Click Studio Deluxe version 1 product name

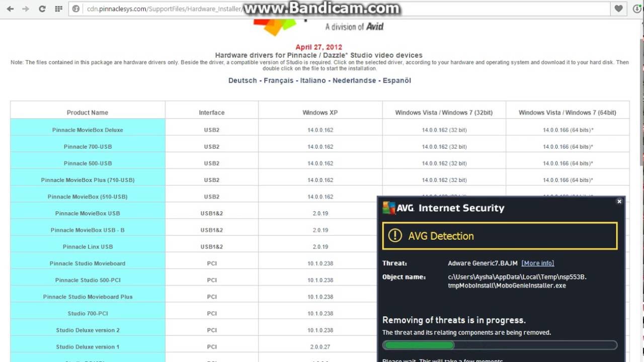point(88,346)
